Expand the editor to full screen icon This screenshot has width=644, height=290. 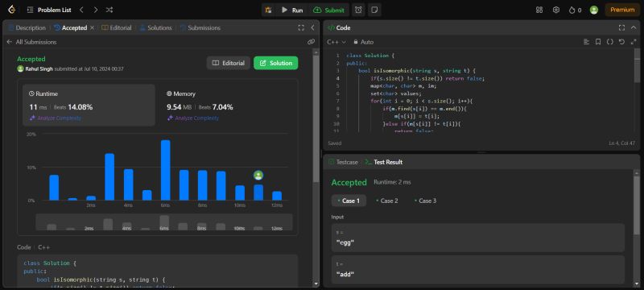[x=634, y=42]
